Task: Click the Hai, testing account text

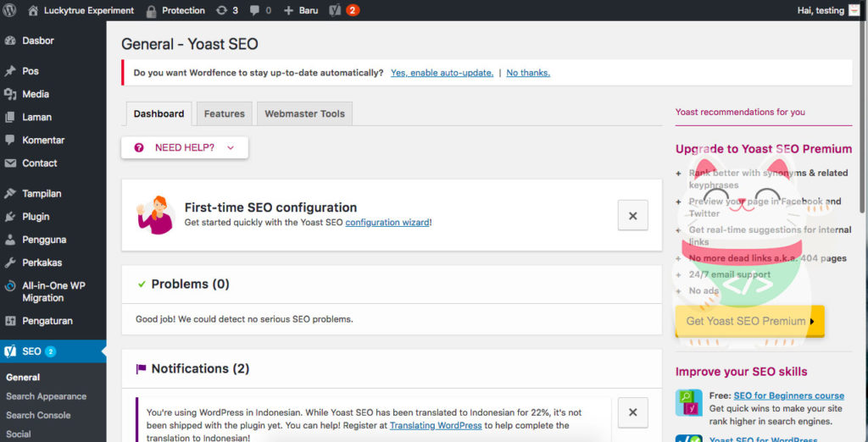Action: coord(821,10)
